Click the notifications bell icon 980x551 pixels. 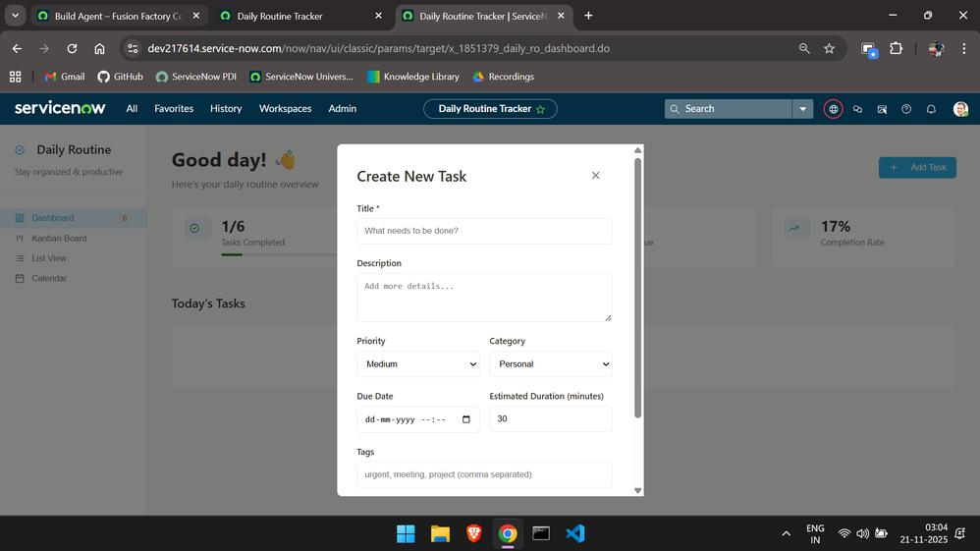931,109
